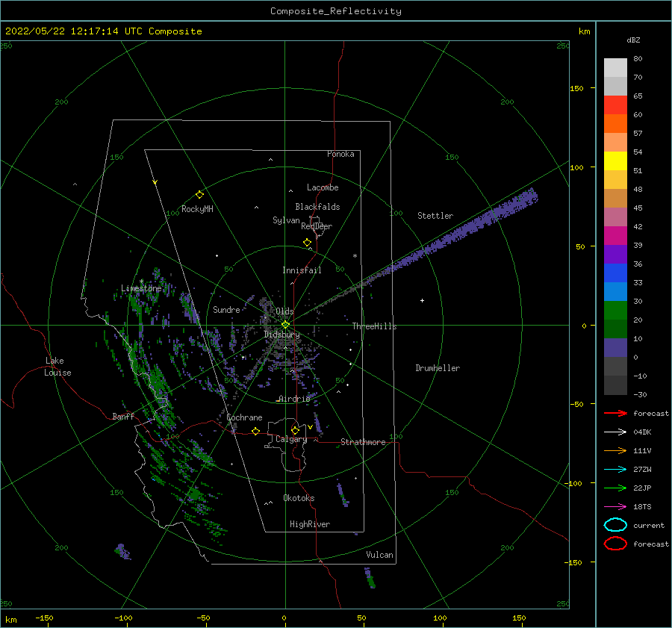The width and height of the screenshot is (672, 628).
Task: Click the cyan current ellipse icon
Action: click(x=615, y=525)
